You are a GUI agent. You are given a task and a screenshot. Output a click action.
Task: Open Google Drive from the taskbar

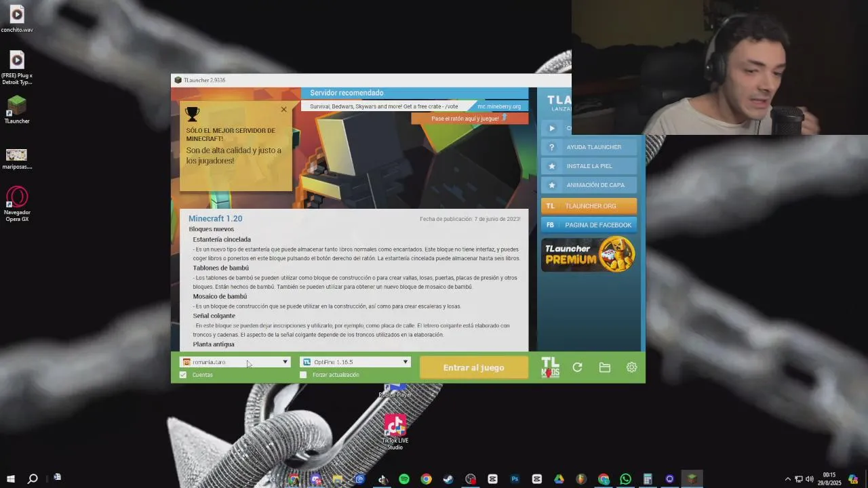559,479
